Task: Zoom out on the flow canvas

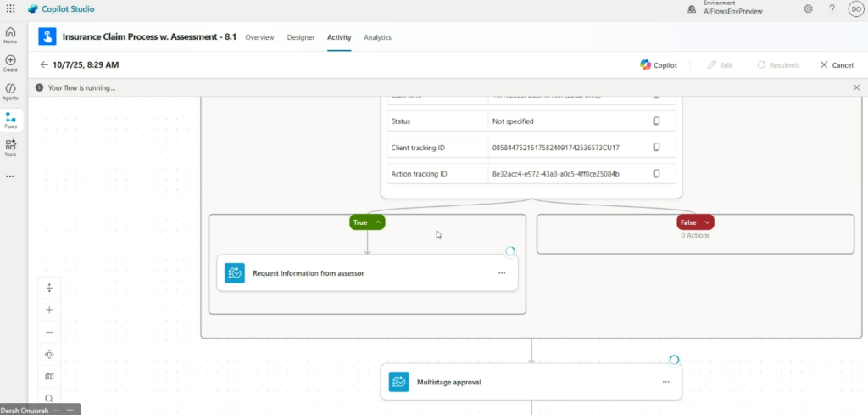Action: point(49,333)
